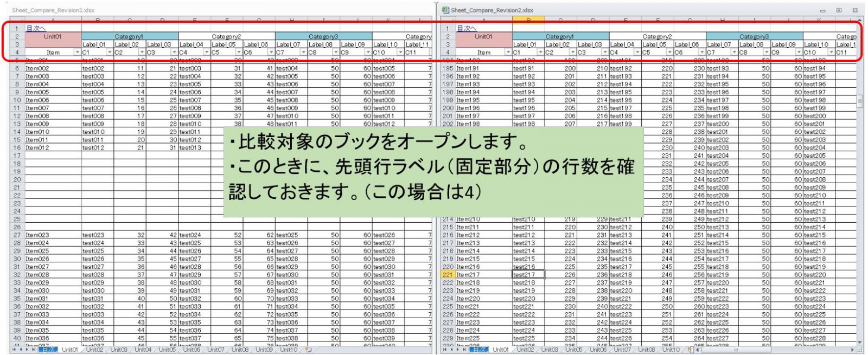
Task: Click horizontal scrollbar thumb in Revision2 window
Action: point(736,350)
